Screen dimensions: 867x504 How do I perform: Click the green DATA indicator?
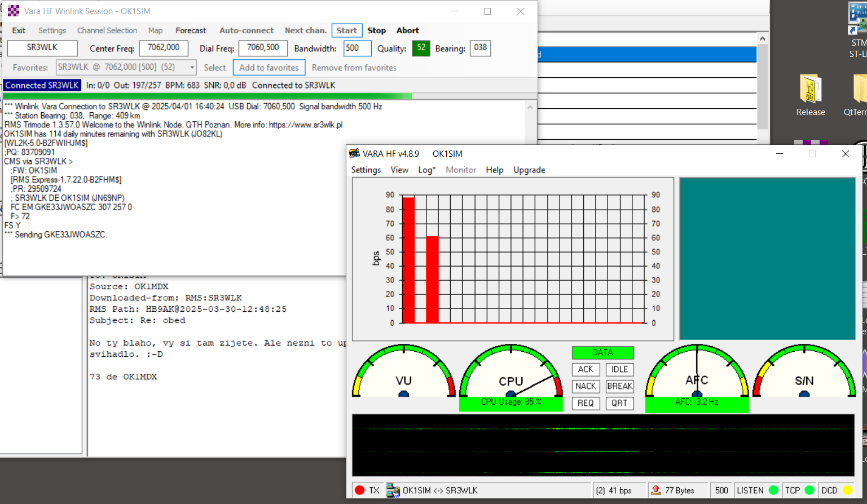603,352
